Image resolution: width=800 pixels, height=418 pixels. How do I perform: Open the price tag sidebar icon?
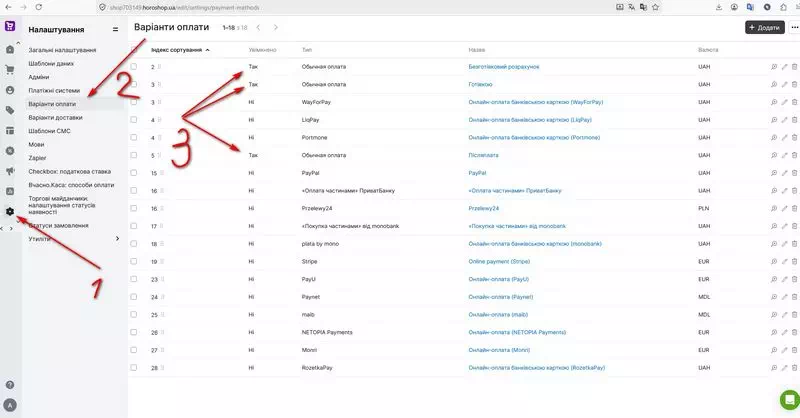[10, 110]
